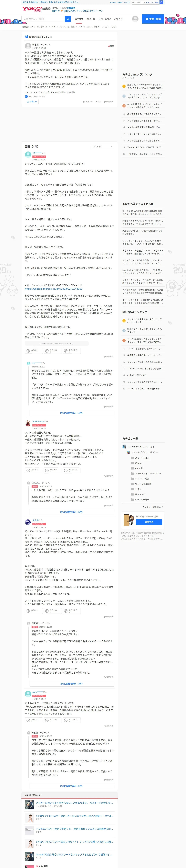Click the 格安スマホ folder icon

pyautogui.click(x=132, y=494)
